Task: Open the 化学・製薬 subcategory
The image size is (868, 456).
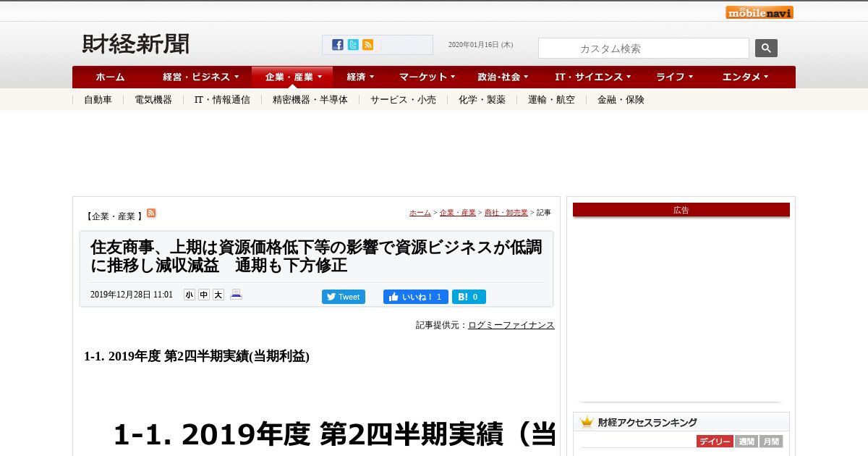Action: coord(482,100)
